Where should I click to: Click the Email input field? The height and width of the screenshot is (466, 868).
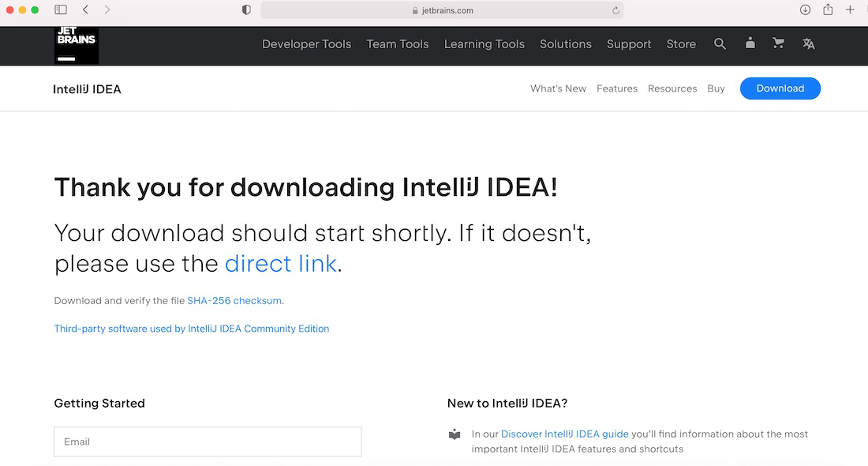(x=208, y=442)
